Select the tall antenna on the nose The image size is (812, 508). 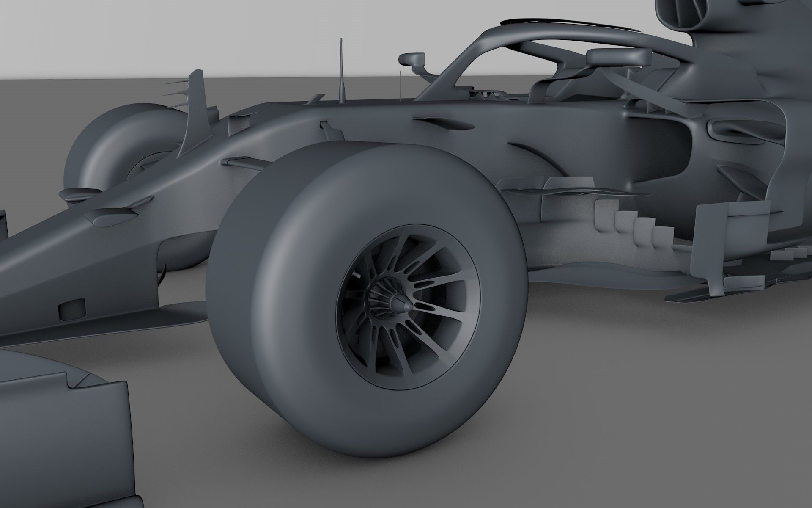343,70
